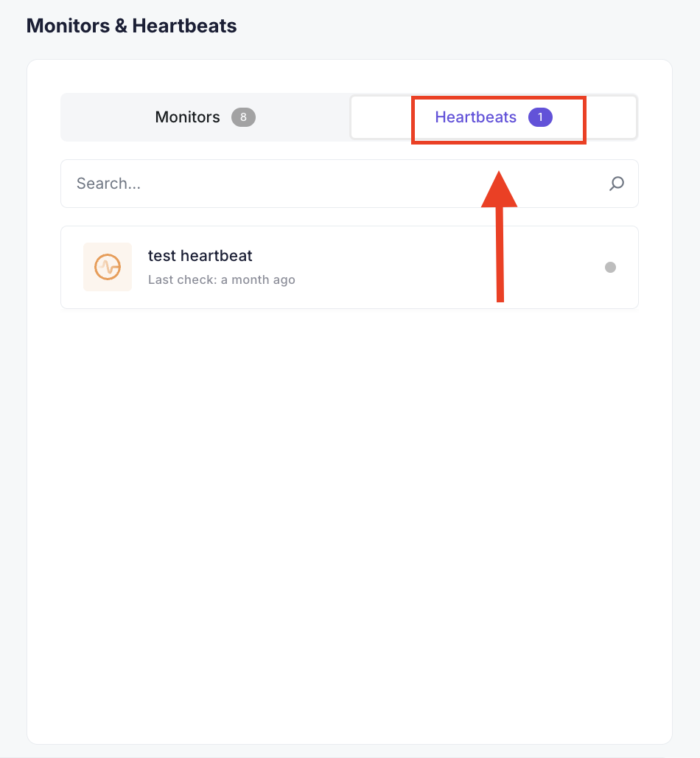The image size is (700, 758).
Task: Click the Monitors count badge showing 8
Action: [x=243, y=117]
